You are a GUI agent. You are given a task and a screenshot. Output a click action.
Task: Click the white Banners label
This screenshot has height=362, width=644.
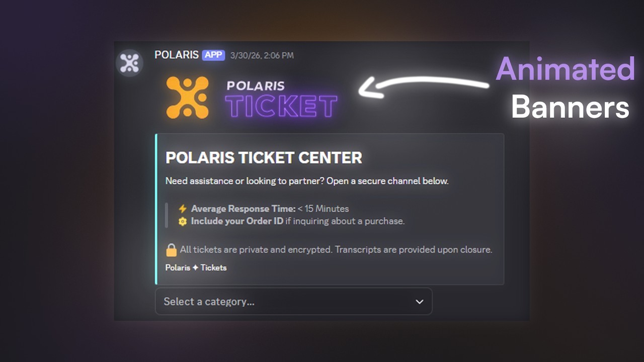click(x=570, y=107)
